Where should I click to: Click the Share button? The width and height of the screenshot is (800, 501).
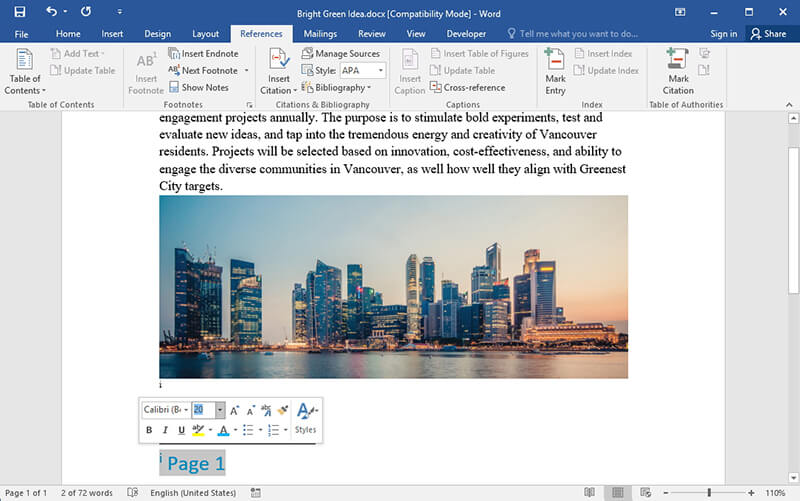[768, 34]
